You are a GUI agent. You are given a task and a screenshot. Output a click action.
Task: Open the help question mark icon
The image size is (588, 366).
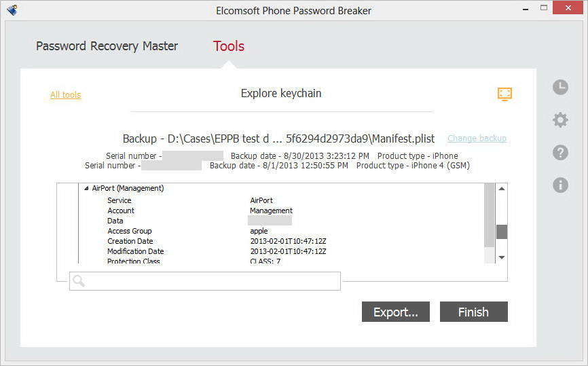click(560, 153)
